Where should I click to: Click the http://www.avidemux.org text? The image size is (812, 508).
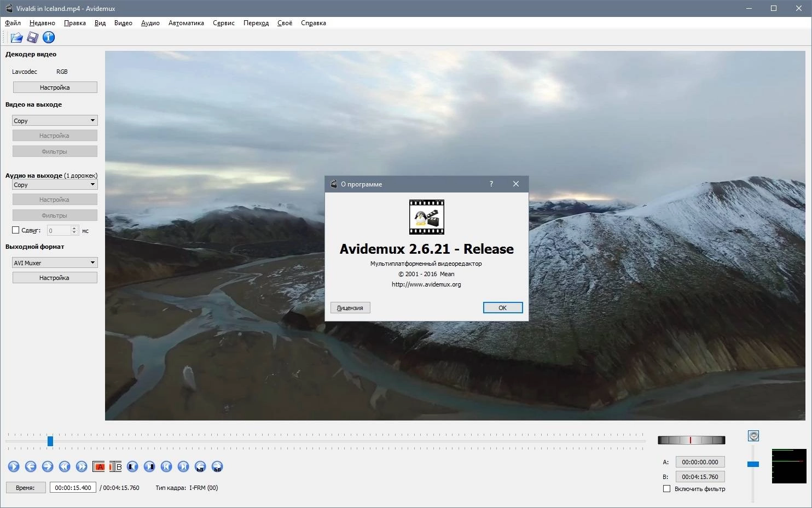click(426, 284)
